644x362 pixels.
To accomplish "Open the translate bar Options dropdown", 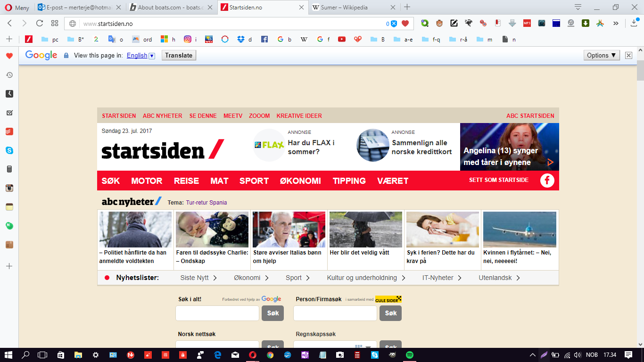I will pos(602,55).
